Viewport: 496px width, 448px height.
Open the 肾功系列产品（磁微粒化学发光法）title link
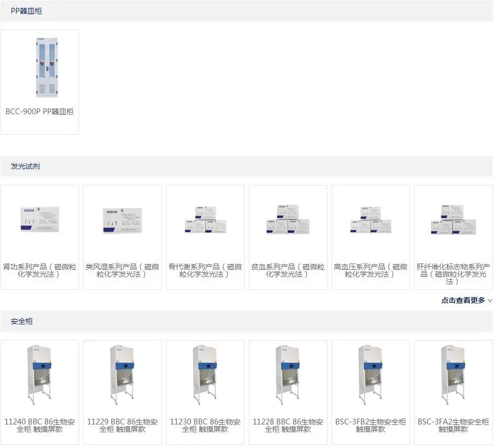(40, 270)
